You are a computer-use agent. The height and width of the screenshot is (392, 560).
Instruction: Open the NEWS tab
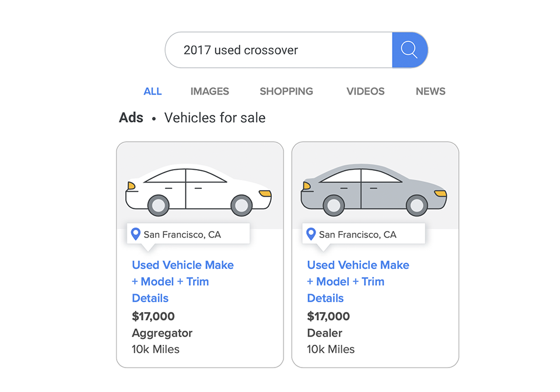(430, 92)
